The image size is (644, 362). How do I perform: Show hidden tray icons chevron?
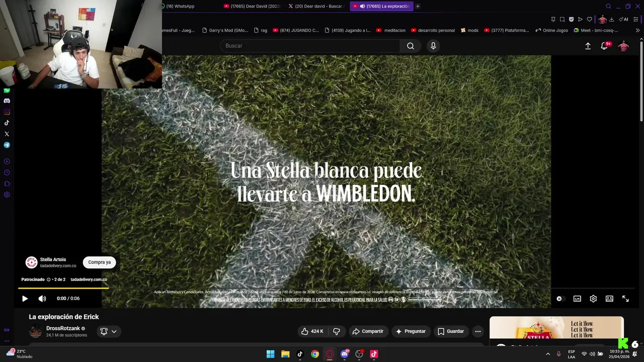coord(548,354)
